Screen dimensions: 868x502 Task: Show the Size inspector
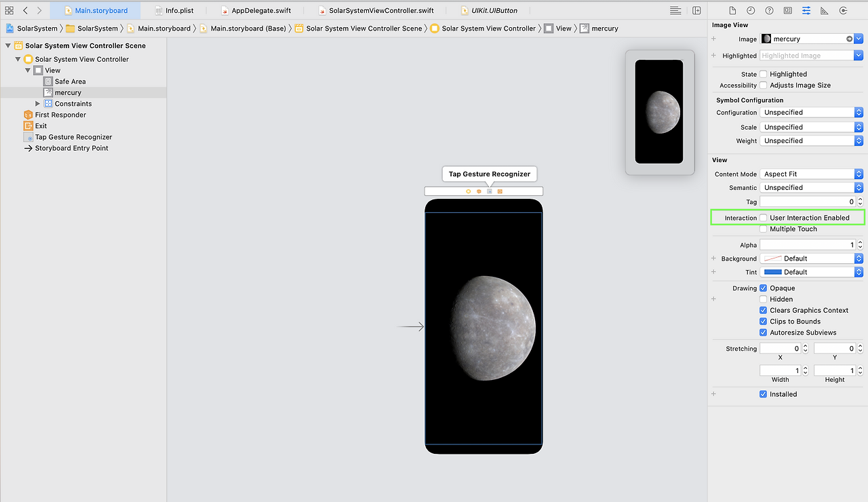[825, 11]
